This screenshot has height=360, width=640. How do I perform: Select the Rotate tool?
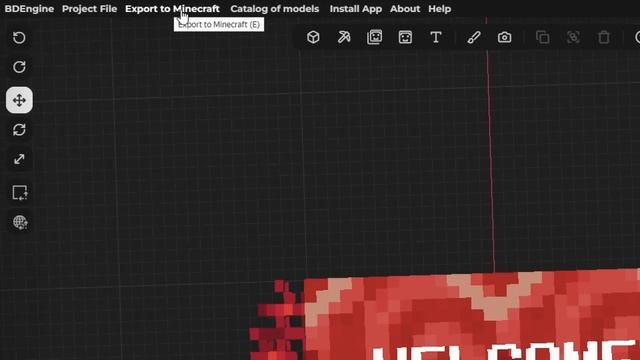pyautogui.click(x=19, y=130)
